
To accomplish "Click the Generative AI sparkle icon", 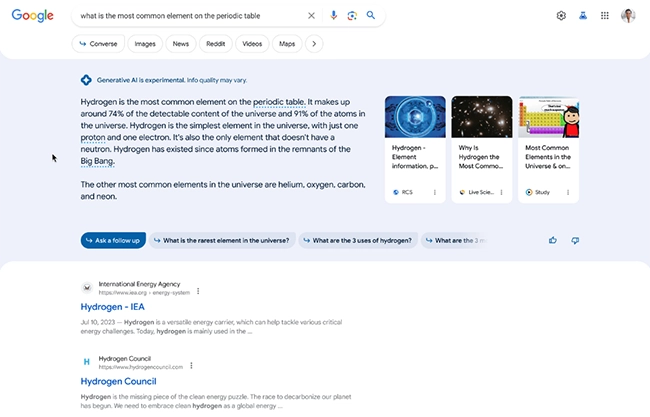I will tap(86, 80).
